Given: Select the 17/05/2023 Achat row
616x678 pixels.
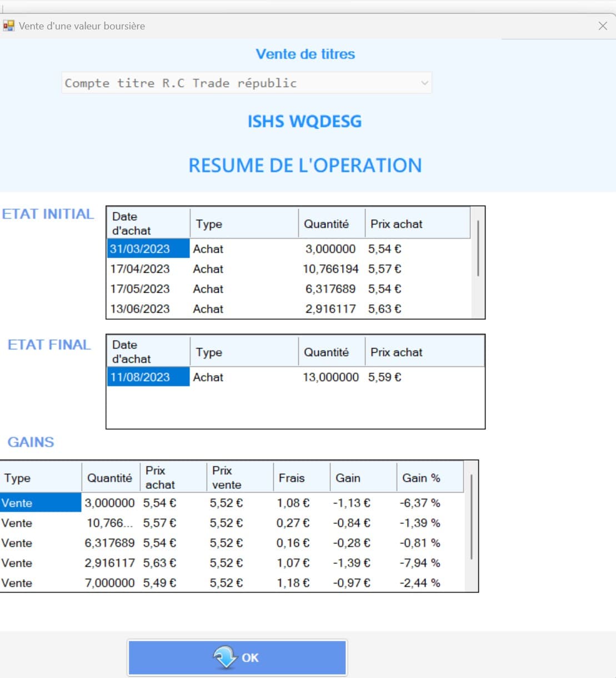Looking at the screenshot, I should pos(289,289).
